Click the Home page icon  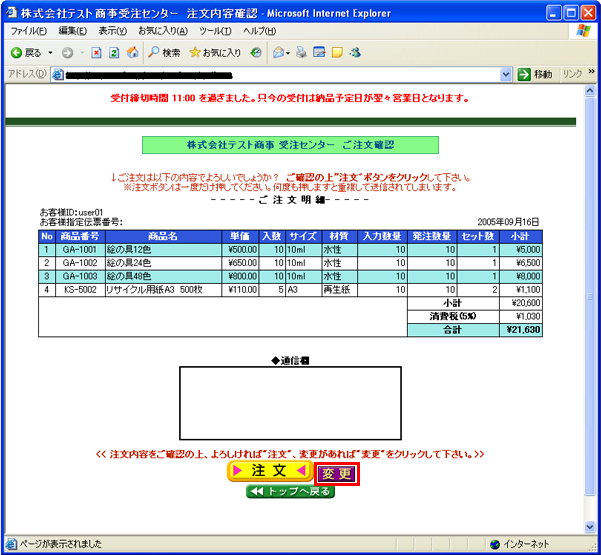tap(133, 52)
